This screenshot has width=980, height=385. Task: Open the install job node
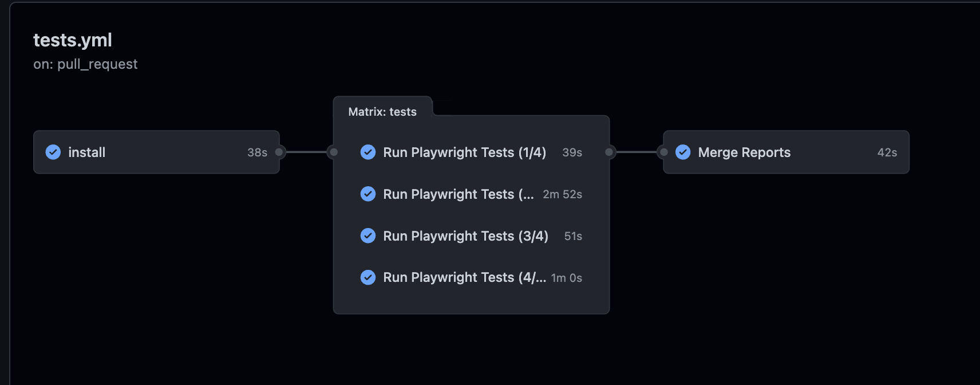[x=156, y=152]
